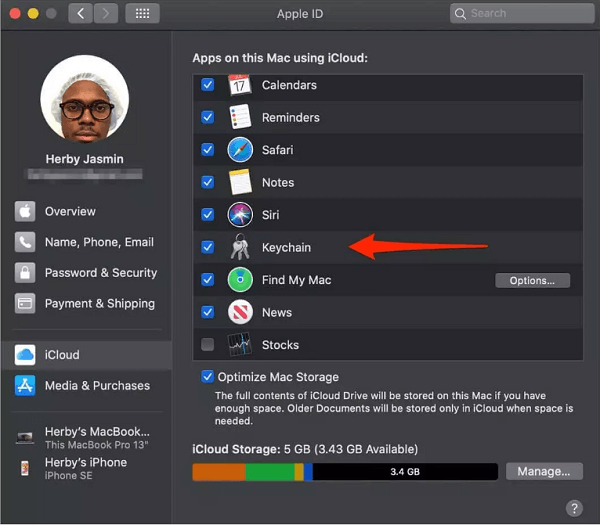
Task: Click the Find My Mac radar icon
Action: point(240,280)
